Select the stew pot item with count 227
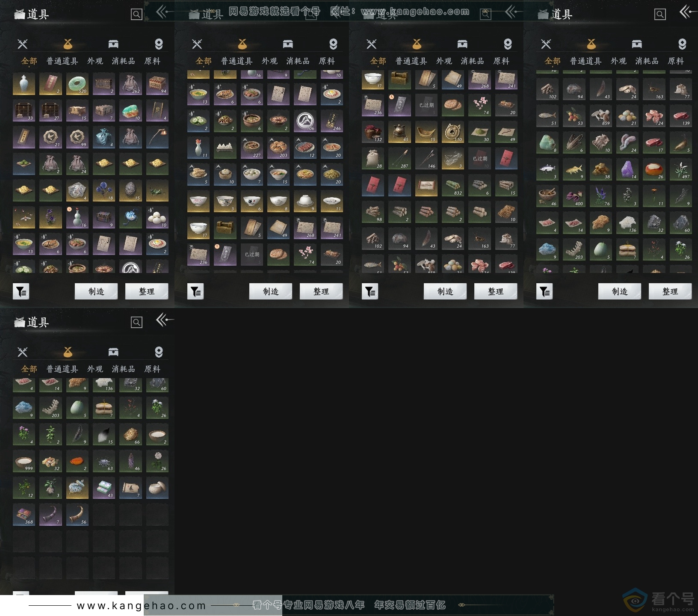698x616 pixels. click(x=252, y=148)
